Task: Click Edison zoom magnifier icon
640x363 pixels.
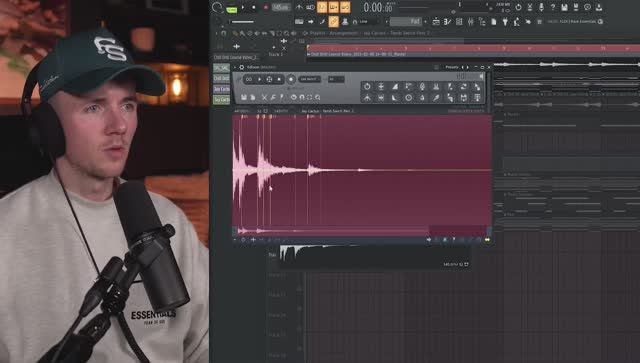Action: [x=317, y=97]
